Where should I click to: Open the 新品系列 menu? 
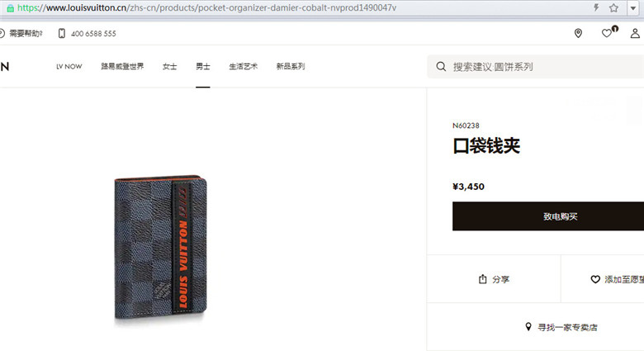(291, 66)
